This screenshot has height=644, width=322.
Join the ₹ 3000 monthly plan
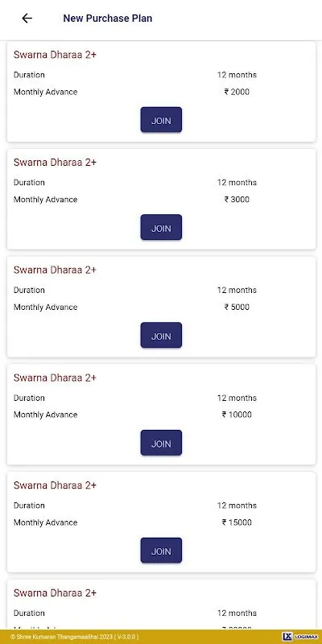pos(161,227)
